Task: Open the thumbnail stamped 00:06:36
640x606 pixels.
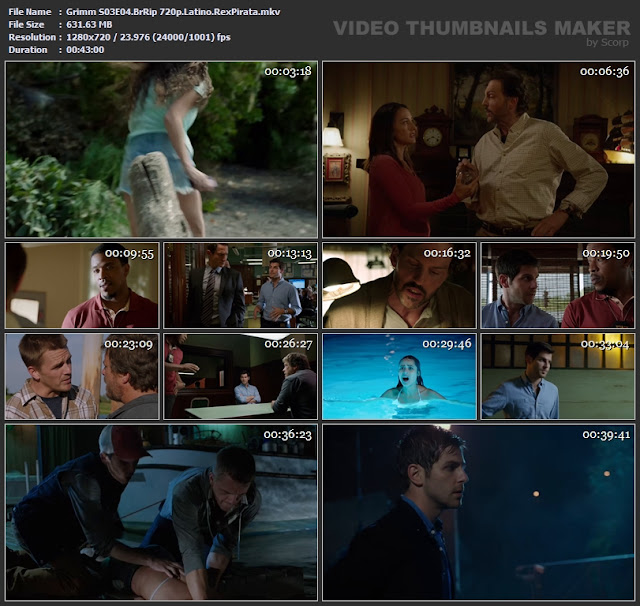Action: click(478, 149)
